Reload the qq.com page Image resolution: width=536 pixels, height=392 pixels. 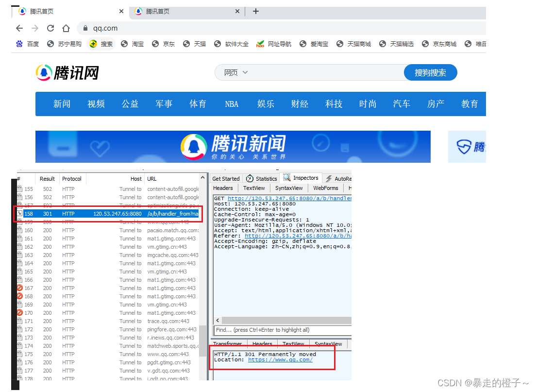pyautogui.click(x=50, y=28)
